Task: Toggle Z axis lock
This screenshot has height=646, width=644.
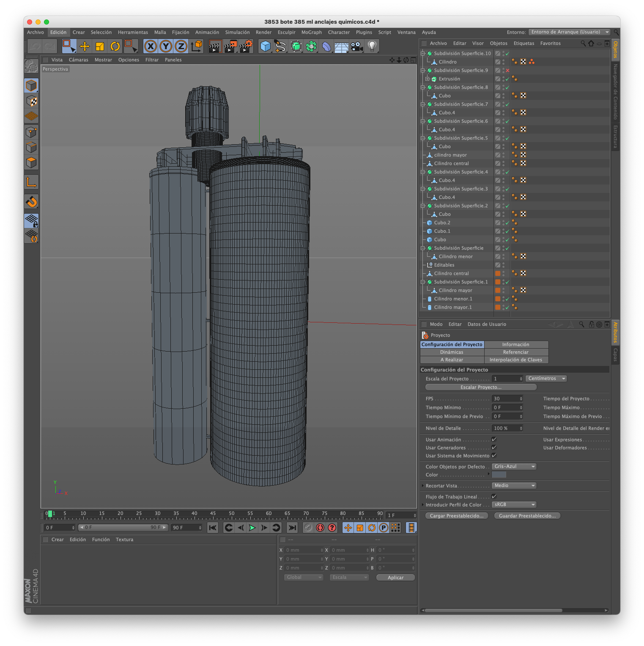Action: click(x=181, y=46)
